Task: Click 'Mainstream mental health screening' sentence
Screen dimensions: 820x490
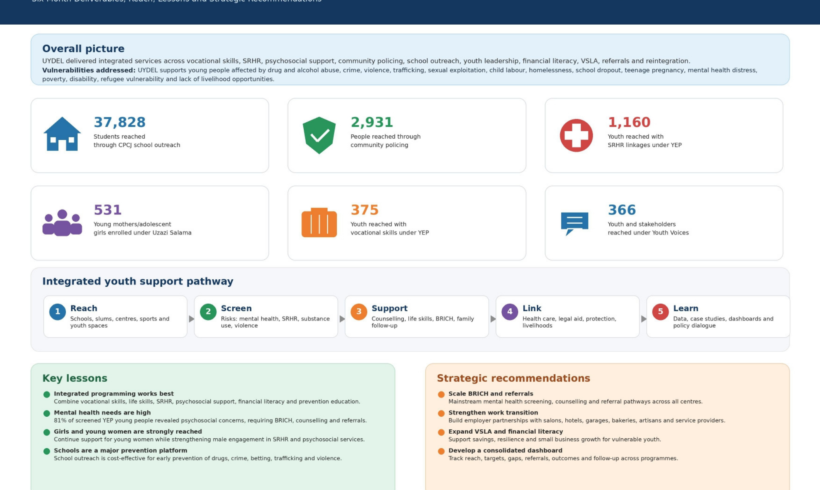Action: tap(575, 402)
